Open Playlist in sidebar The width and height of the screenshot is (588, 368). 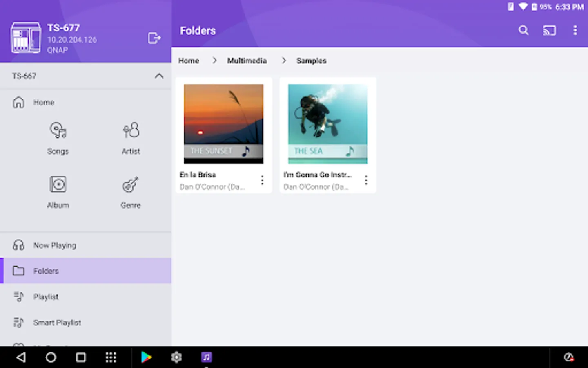86,296
